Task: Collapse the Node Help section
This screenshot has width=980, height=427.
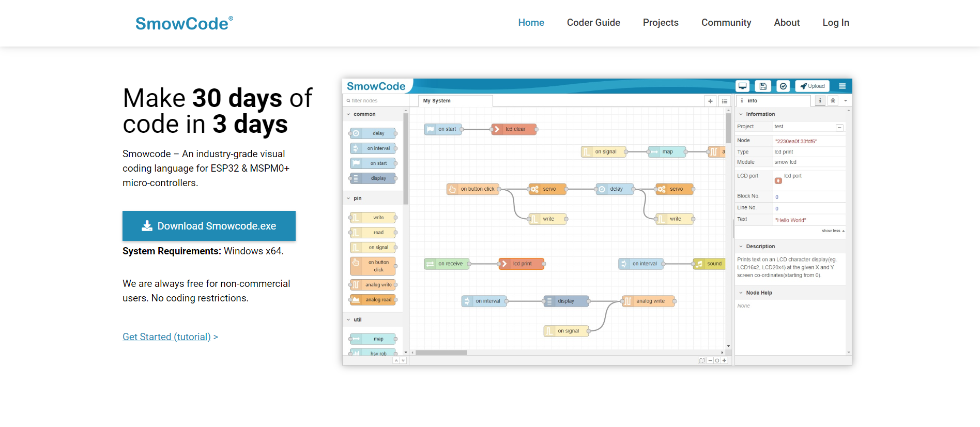Action: tap(790, 293)
